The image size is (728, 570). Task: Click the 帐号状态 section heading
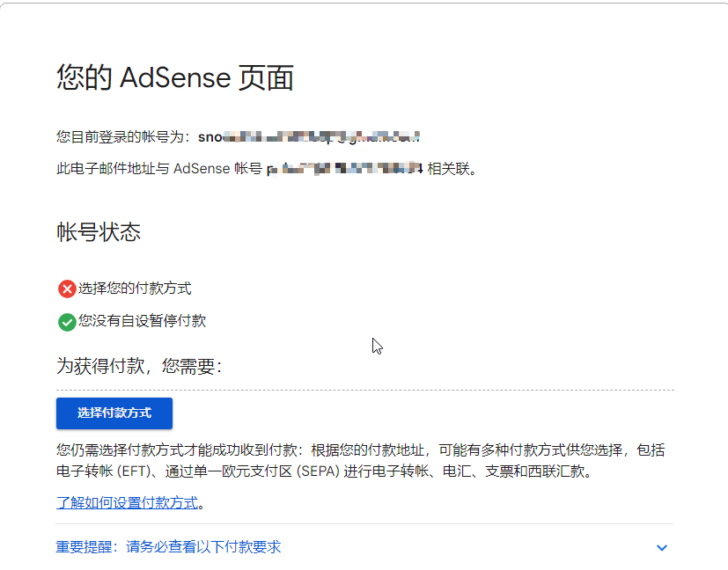pos(98,233)
